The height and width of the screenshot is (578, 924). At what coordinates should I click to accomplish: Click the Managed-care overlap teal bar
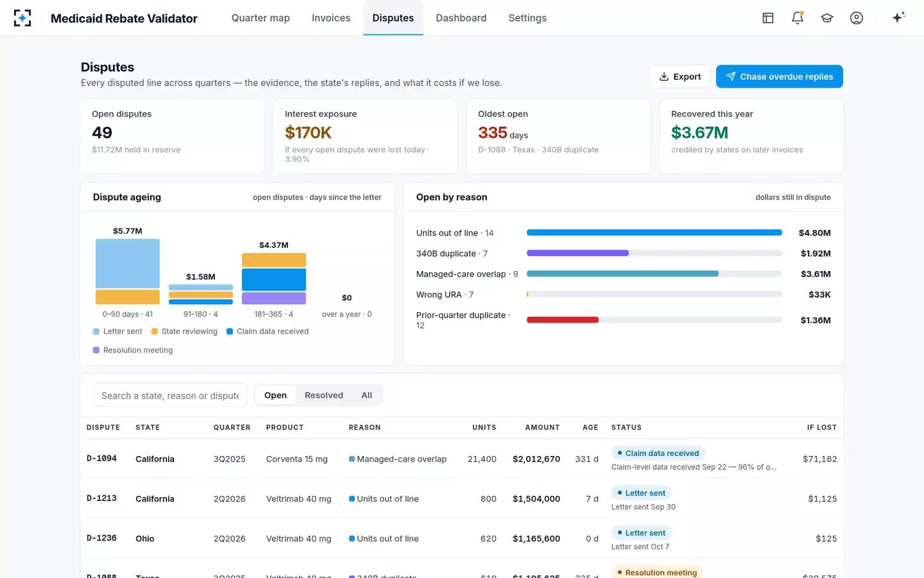(x=622, y=274)
